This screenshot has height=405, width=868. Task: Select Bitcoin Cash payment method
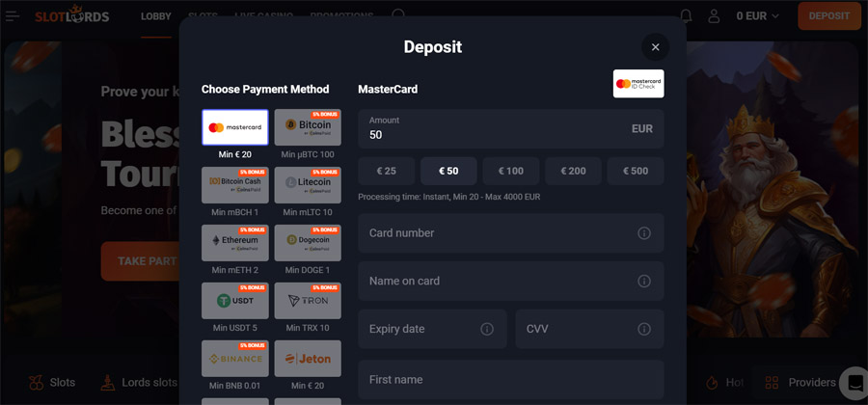tap(235, 185)
